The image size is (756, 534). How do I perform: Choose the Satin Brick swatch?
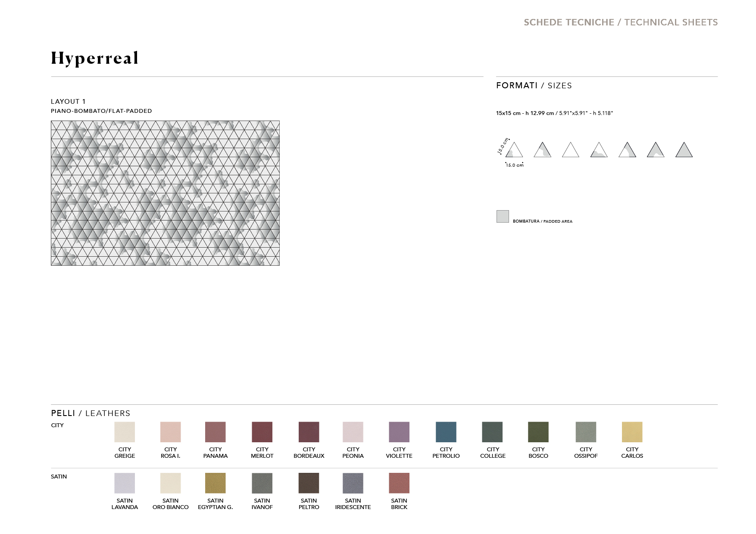399,483
